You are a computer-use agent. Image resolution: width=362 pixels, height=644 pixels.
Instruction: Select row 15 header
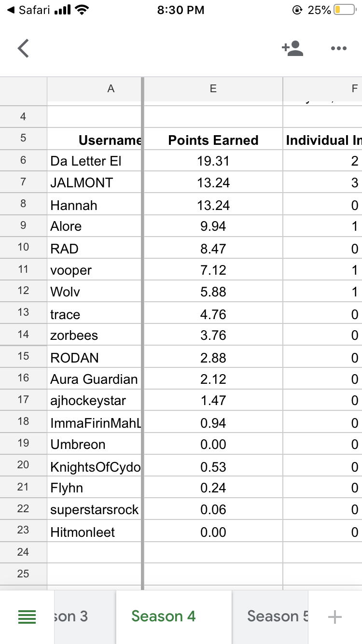pos(23,357)
